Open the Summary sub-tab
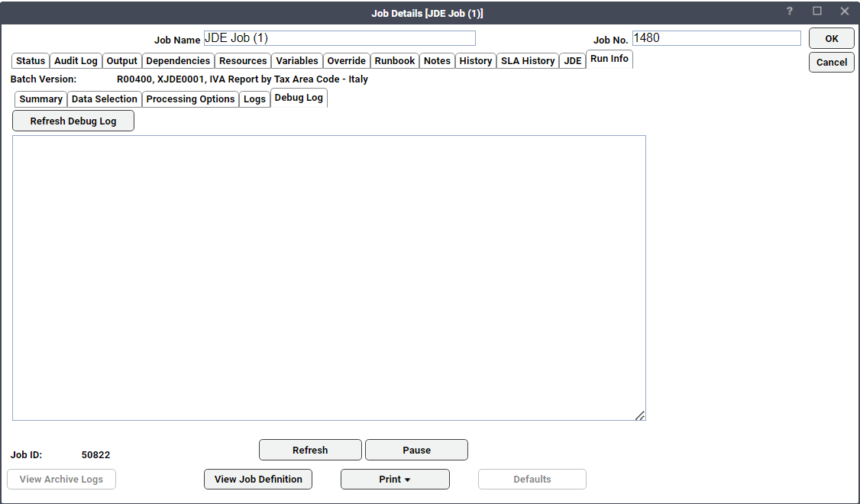The image size is (860, 504). pos(40,99)
